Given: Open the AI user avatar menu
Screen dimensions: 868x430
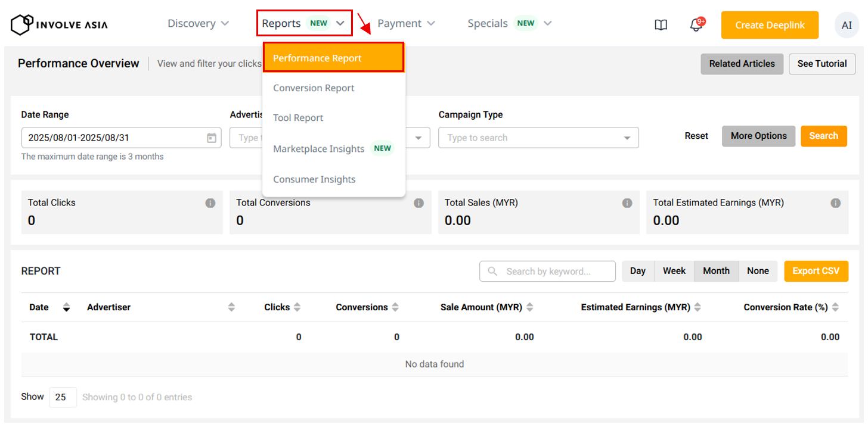Looking at the screenshot, I should click(x=847, y=25).
